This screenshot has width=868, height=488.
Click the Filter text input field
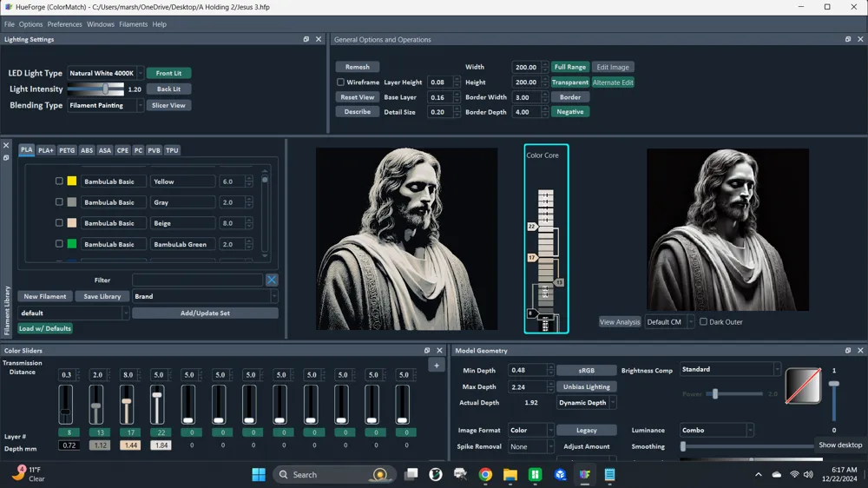pyautogui.click(x=198, y=280)
